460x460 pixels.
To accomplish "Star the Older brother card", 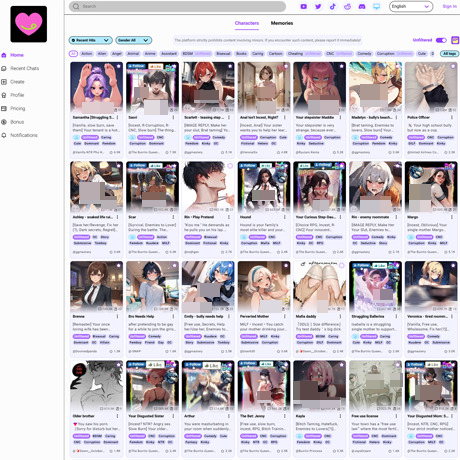I will point(118,365).
